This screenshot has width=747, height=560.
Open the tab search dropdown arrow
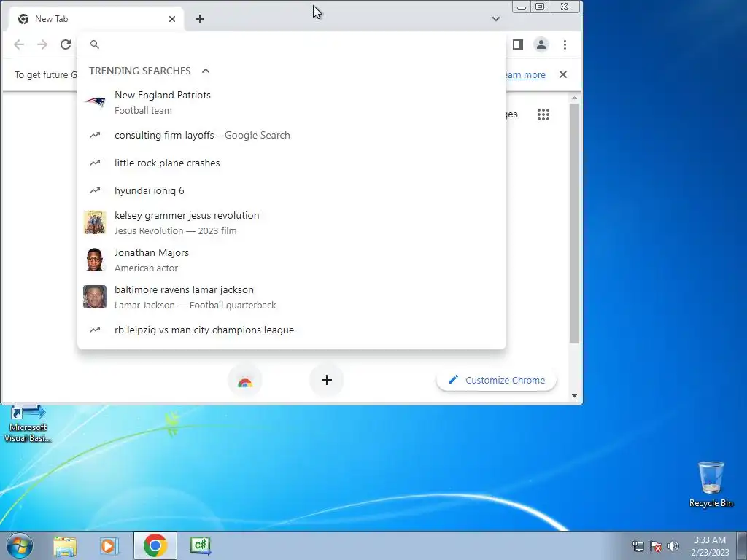pyautogui.click(x=496, y=19)
